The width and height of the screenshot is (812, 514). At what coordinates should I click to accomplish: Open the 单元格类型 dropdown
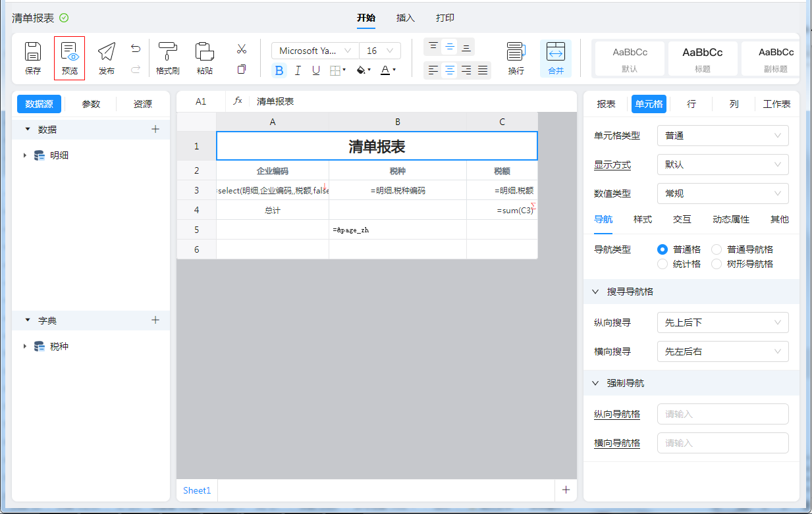pyautogui.click(x=722, y=136)
